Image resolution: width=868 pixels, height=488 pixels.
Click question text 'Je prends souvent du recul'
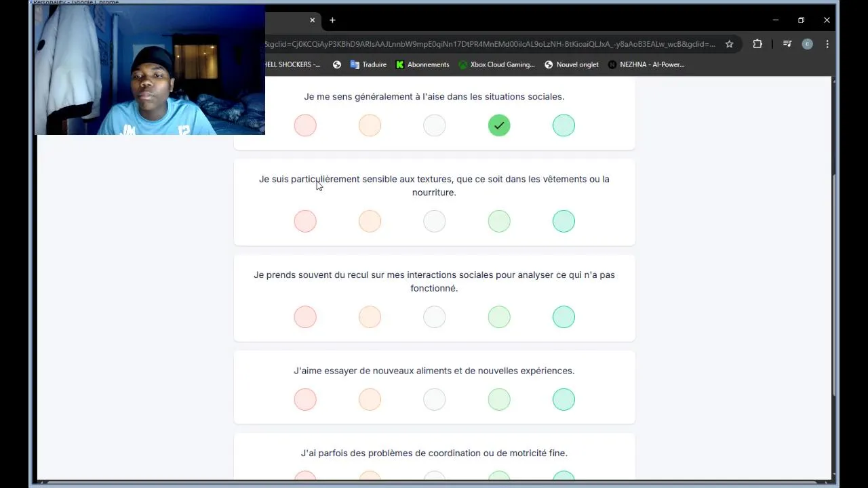[434, 281]
